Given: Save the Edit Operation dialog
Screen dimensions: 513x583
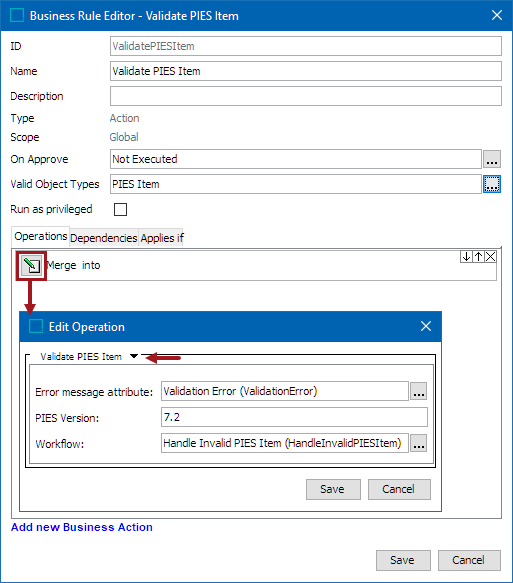Looking at the screenshot, I should click(x=333, y=489).
